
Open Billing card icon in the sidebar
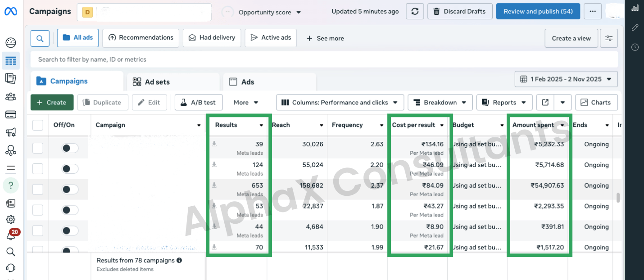(x=11, y=114)
